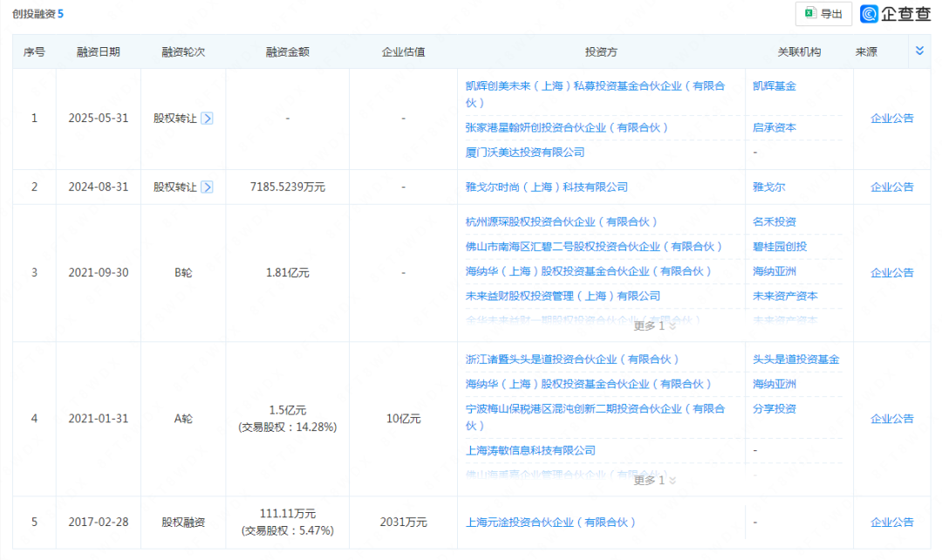Click the 序号 column header
The image size is (942, 560).
(34, 51)
